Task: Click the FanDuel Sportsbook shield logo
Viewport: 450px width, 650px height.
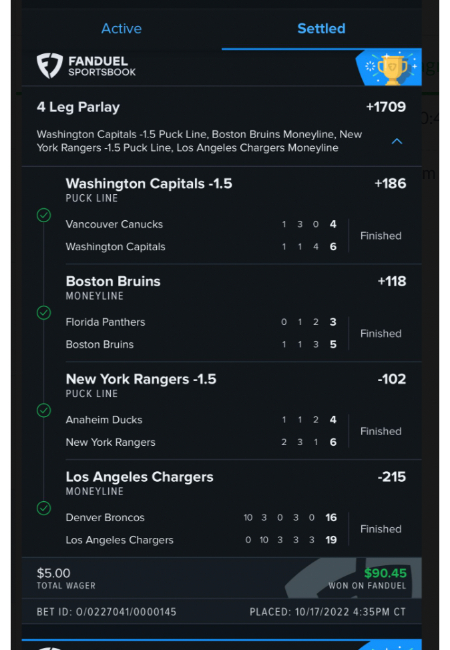Action: [x=50, y=65]
